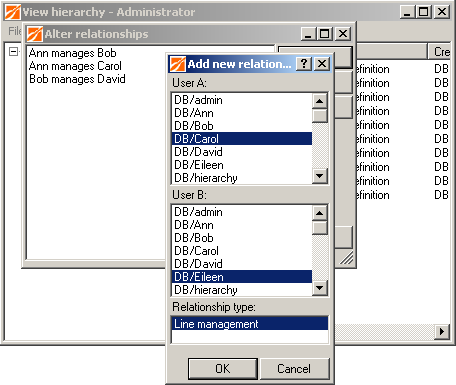456x385 pixels.
Task: Select DB/Carol in User B list
Action: point(242,251)
